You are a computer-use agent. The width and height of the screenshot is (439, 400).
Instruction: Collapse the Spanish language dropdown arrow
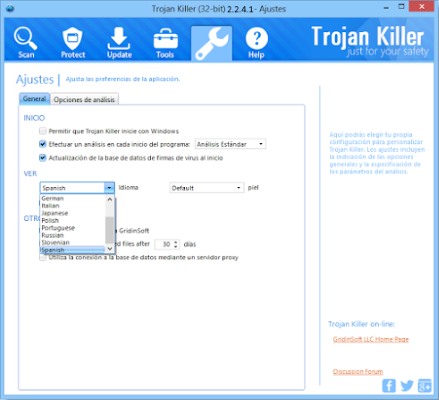pos(109,188)
